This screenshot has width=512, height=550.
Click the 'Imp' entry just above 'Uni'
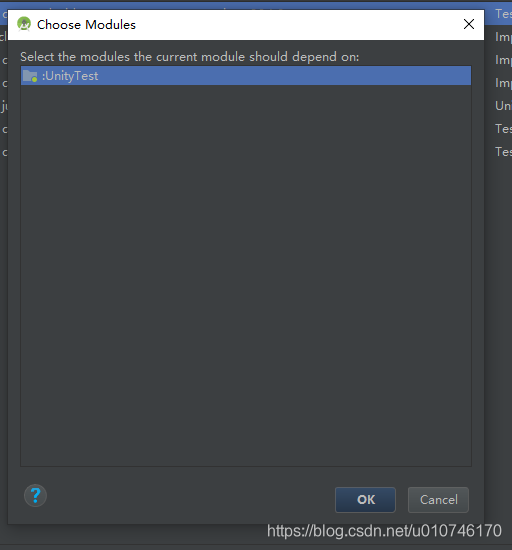[x=503, y=83]
